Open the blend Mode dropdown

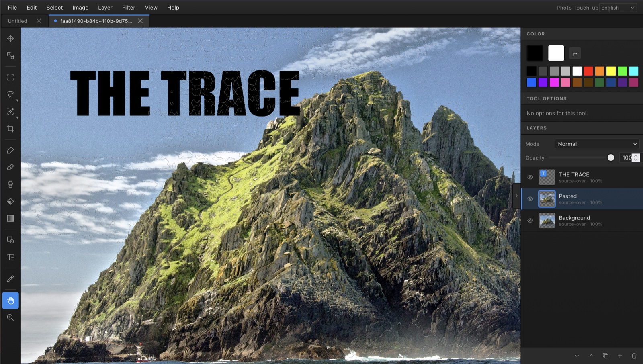pyautogui.click(x=597, y=144)
